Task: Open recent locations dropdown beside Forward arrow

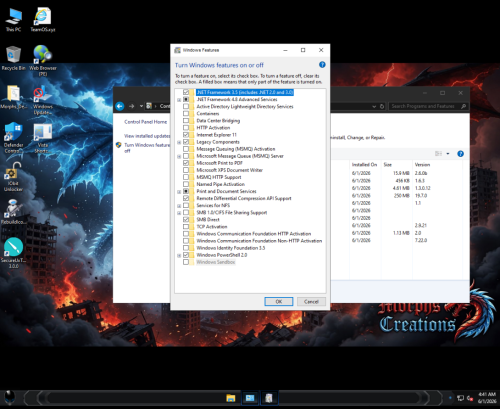Action: pyautogui.click(x=141, y=106)
